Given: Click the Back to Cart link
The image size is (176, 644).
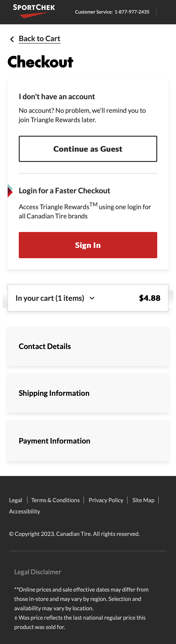Looking at the screenshot, I should click(39, 39).
